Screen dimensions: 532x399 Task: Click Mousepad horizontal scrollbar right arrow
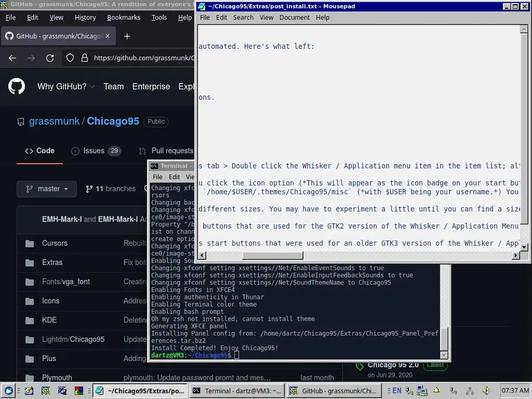[516, 255]
